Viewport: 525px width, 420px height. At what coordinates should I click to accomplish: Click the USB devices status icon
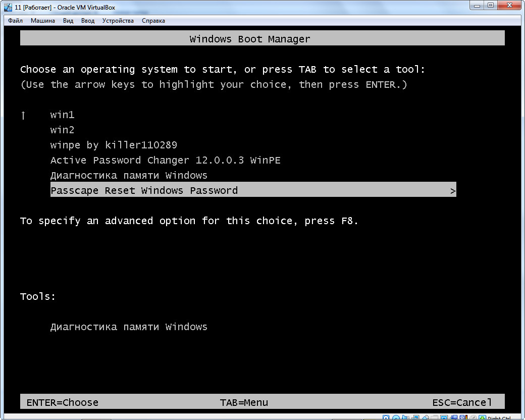point(426,418)
